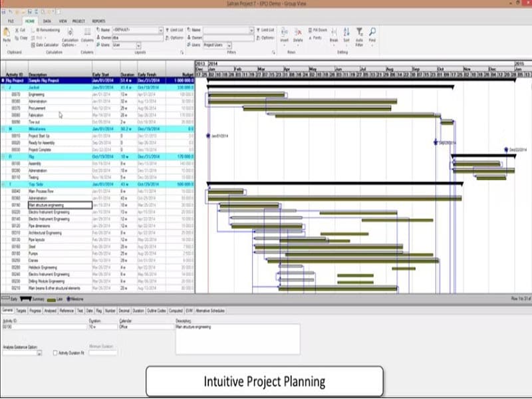Viewport: 532px width, 399px height.
Task: Open the Progress tab in details pane
Action: [x=35, y=311]
